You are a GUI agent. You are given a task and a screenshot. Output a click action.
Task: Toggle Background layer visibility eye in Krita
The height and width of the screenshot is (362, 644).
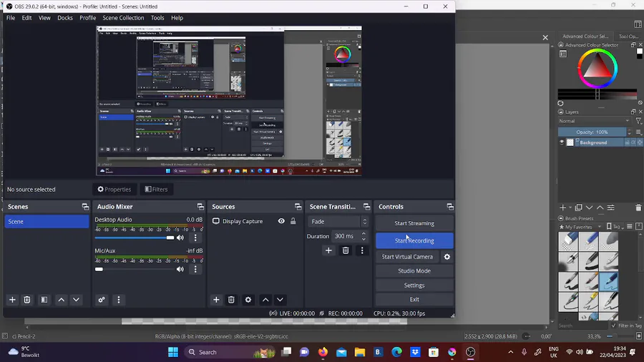[x=562, y=142]
